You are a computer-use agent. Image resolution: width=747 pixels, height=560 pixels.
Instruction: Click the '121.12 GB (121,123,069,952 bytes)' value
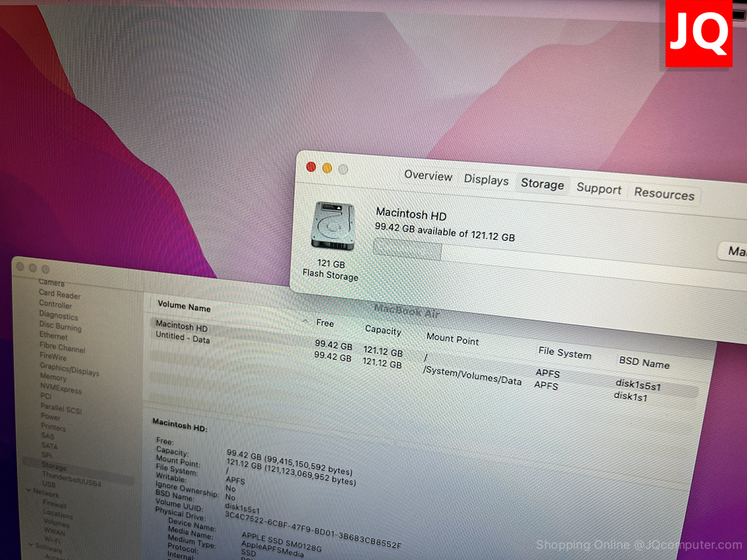point(291,472)
